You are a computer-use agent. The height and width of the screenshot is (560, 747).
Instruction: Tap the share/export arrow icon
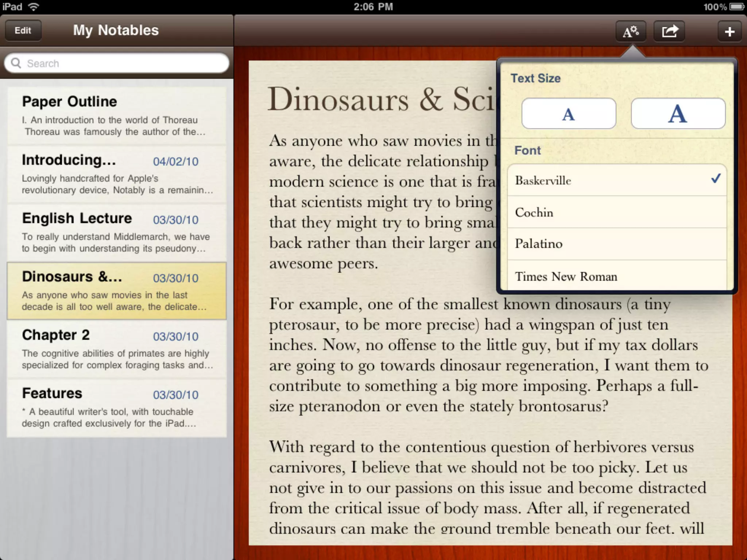pyautogui.click(x=669, y=31)
